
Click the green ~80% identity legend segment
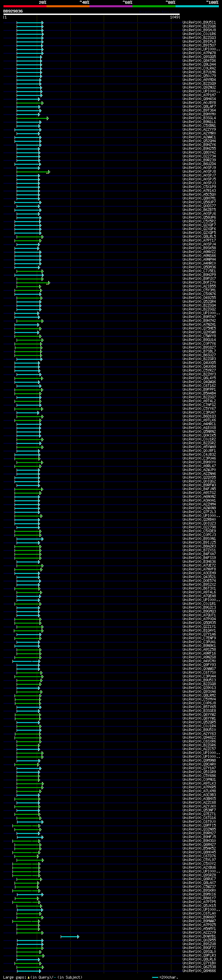click(154, 6)
